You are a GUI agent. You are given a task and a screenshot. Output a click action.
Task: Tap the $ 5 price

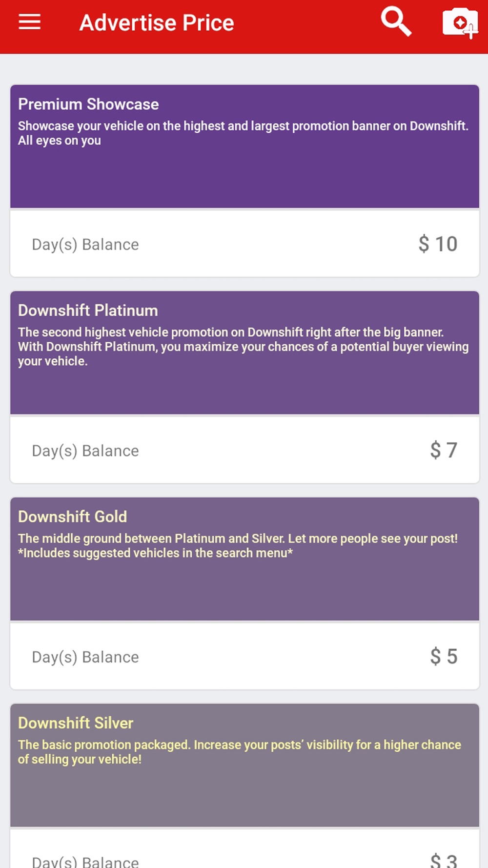coord(444,657)
